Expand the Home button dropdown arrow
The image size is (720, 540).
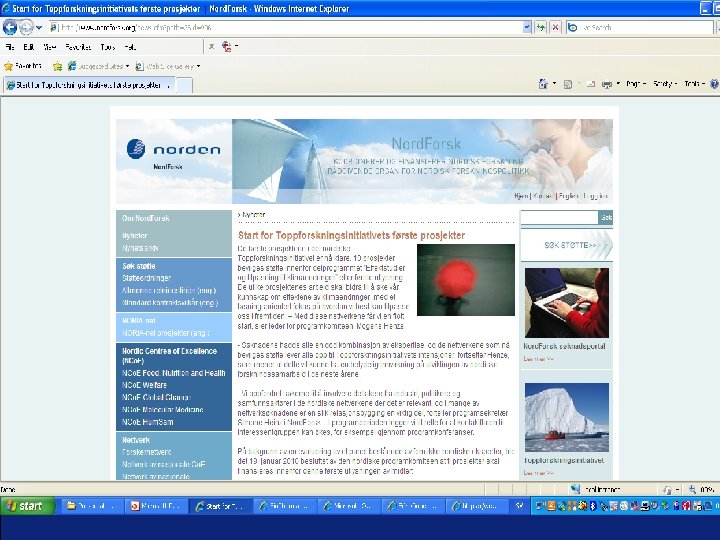554,84
